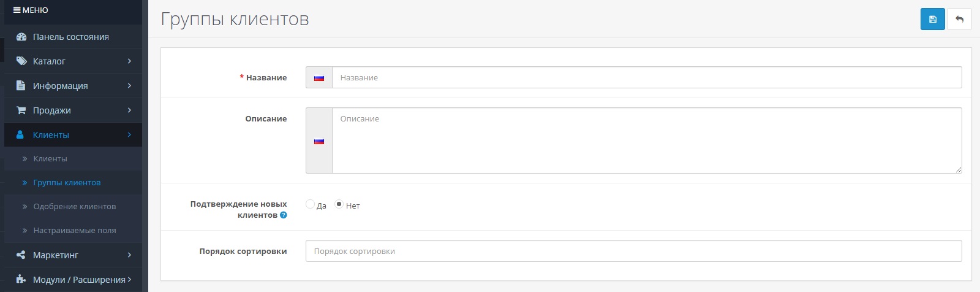The width and height of the screenshot is (980, 292).
Task: Open Модули / Расширения menu
Action: 79,280
